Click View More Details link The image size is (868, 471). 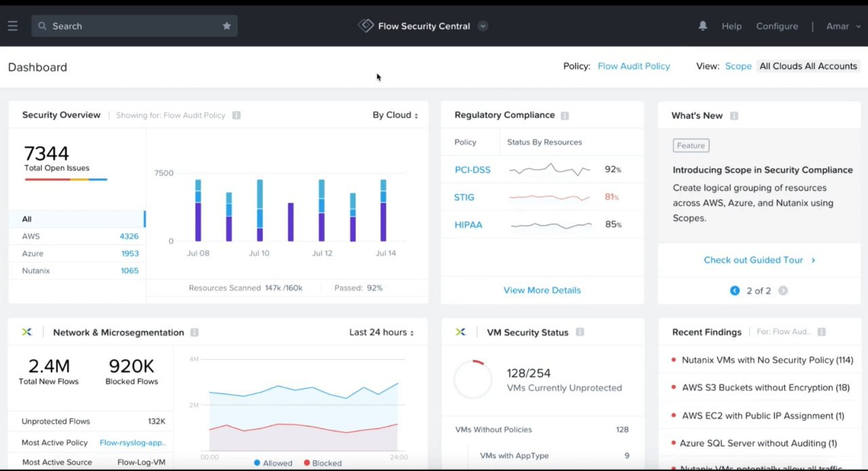(542, 290)
